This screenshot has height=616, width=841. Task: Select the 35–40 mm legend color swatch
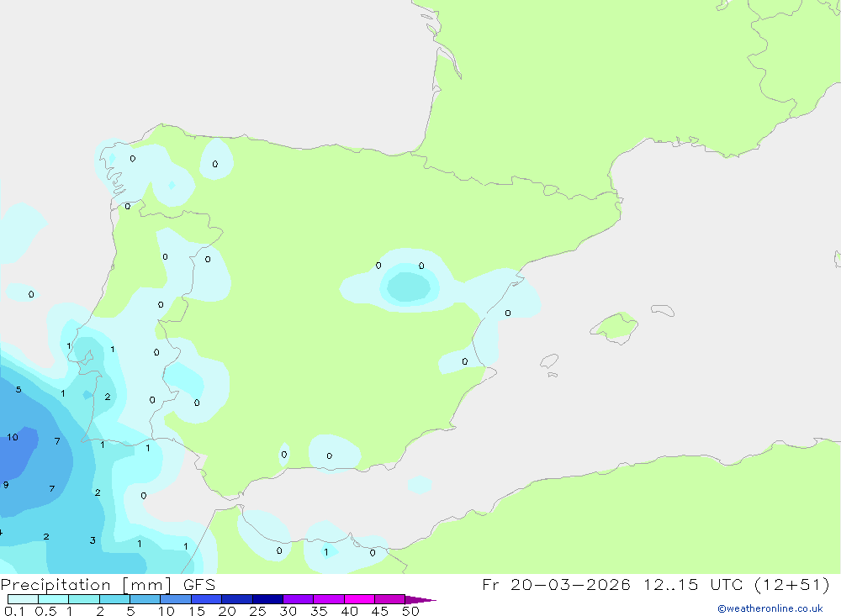(x=329, y=599)
